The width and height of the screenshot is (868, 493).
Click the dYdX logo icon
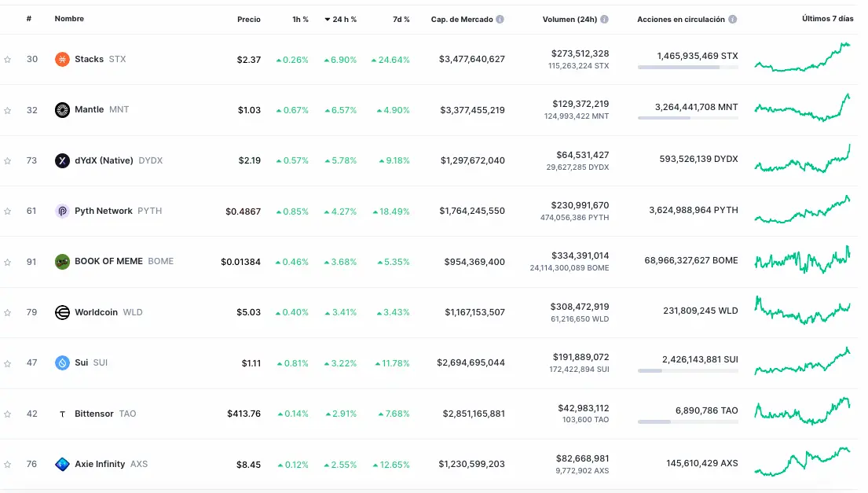pos(61,160)
